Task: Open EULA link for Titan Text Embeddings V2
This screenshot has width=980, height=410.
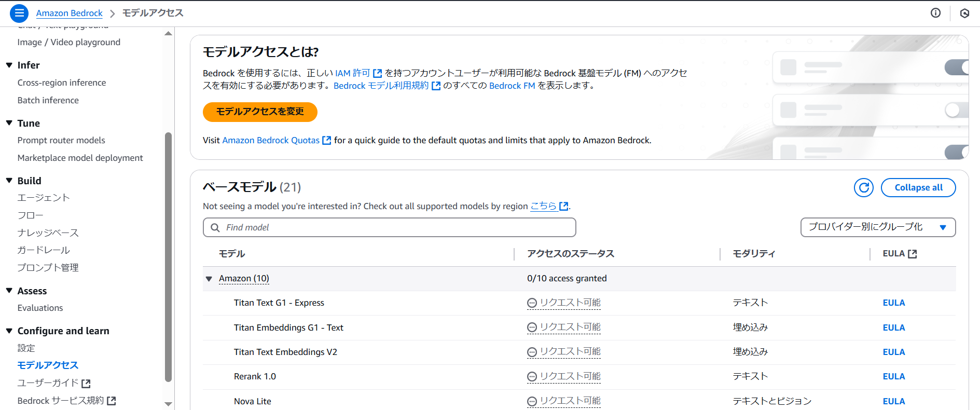Action: tap(894, 352)
